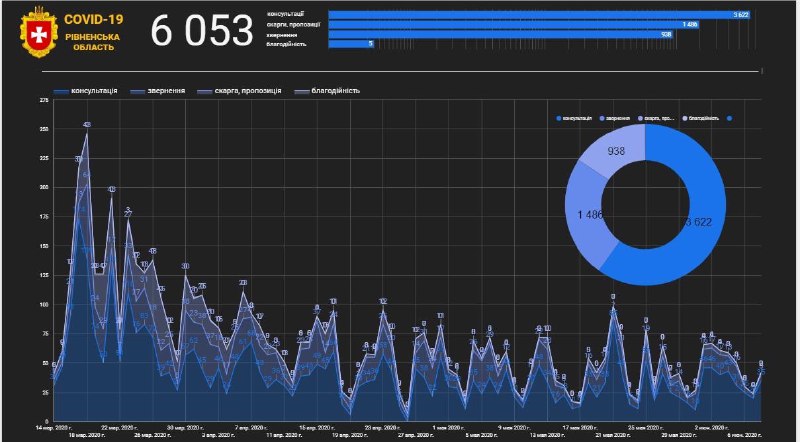Click the last unlabeled blue dot in donut legend

click(x=731, y=118)
